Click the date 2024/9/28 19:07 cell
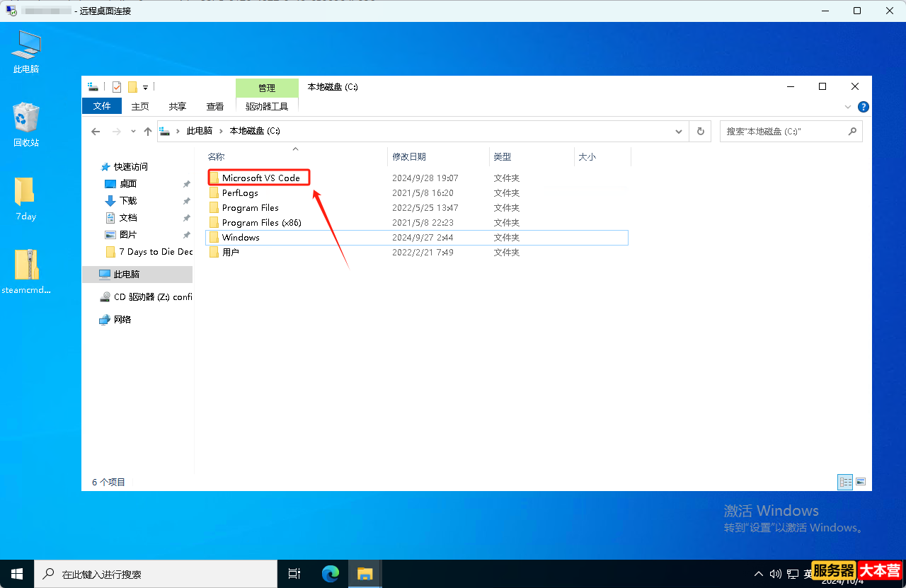 (x=425, y=178)
